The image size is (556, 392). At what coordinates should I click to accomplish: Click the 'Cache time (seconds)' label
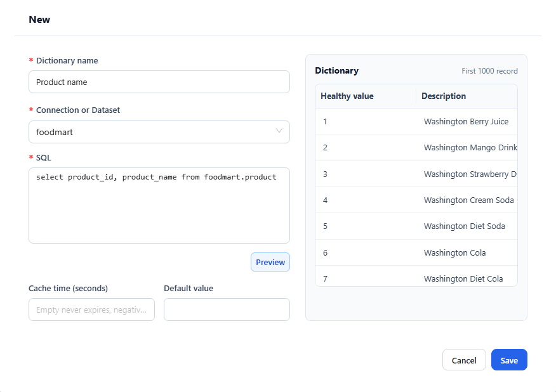(68, 288)
